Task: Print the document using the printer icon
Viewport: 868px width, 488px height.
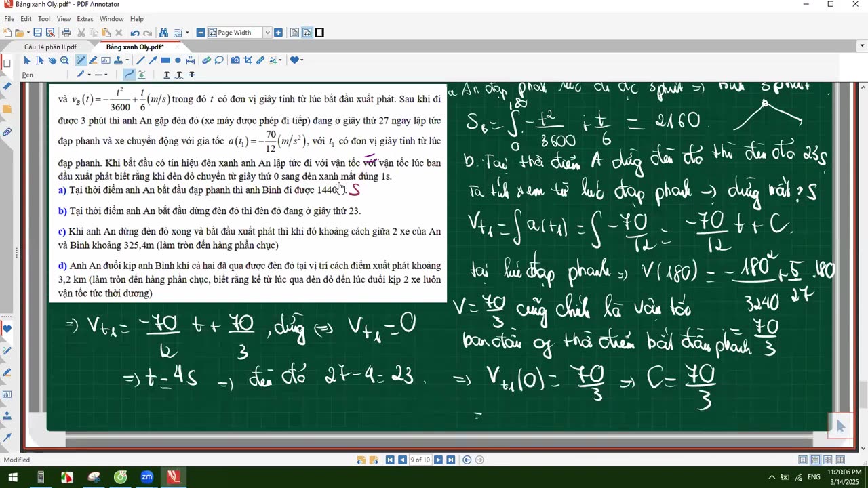Action: pos(66,33)
